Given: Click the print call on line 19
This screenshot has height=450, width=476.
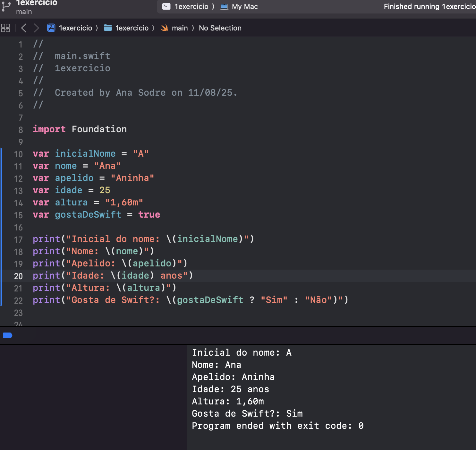Looking at the screenshot, I should click(x=47, y=264).
